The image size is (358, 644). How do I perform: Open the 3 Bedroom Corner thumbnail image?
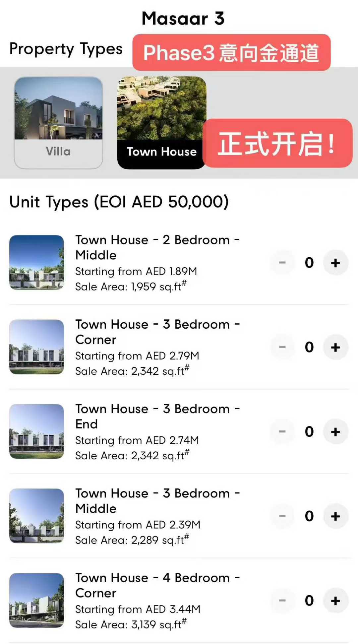pyautogui.click(x=36, y=347)
